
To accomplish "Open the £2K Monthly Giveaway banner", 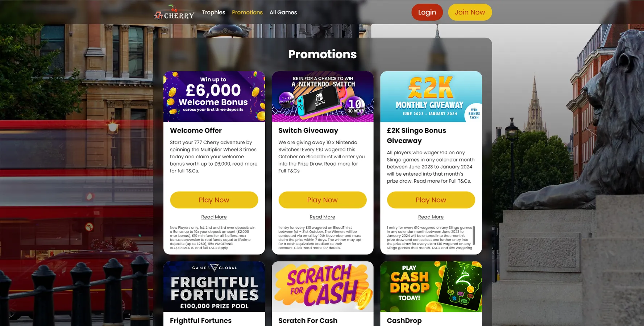I will [431, 96].
